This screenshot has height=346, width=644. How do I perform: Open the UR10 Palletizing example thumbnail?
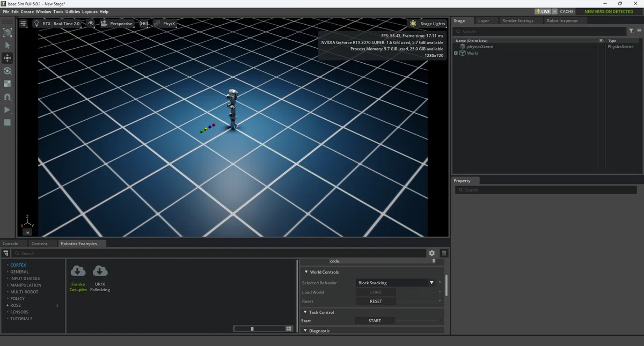(x=100, y=279)
